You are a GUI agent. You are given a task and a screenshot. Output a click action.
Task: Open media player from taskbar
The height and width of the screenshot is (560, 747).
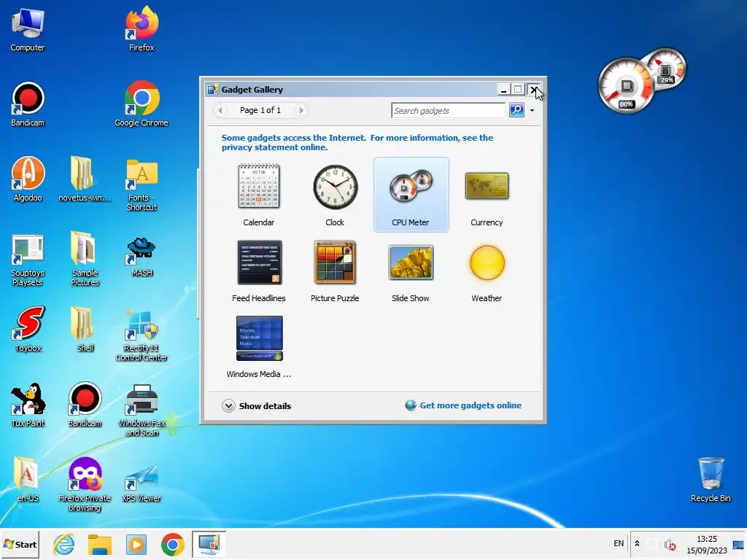[x=136, y=544]
